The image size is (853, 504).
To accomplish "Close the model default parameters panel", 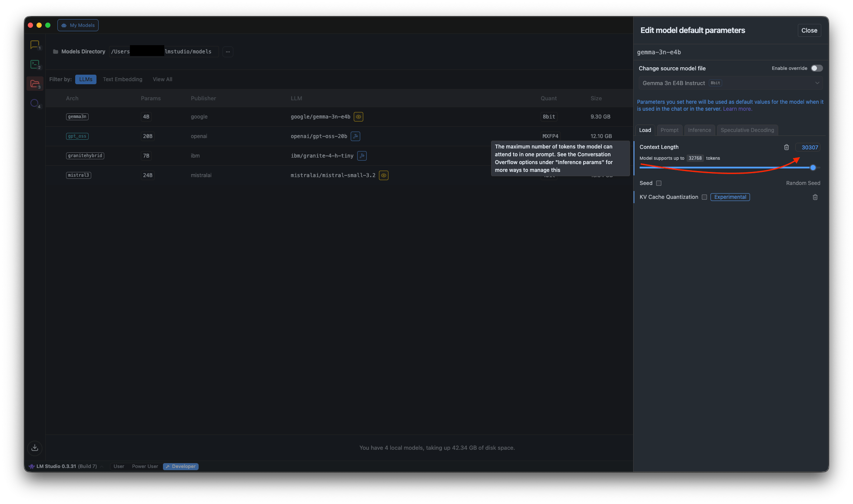I will [x=809, y=30].
